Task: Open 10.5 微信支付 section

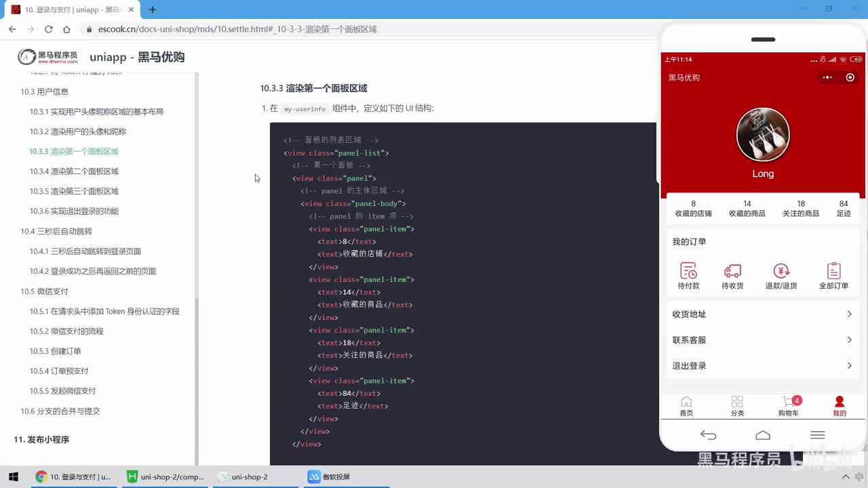Action: (44, 291)
